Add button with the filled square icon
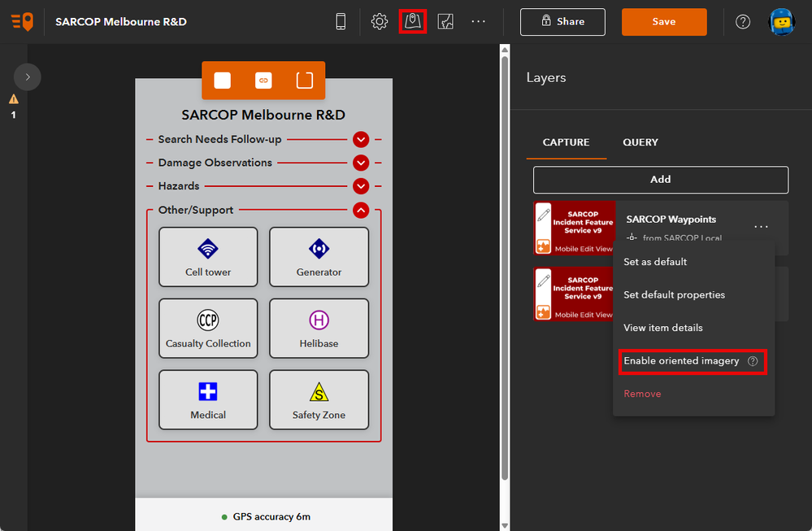 coord(222,81)
